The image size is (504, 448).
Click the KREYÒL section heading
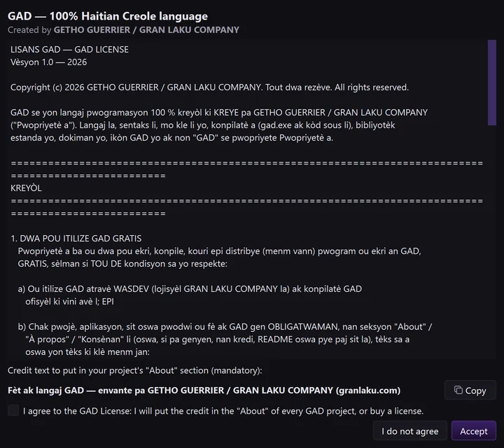[26, 188]
